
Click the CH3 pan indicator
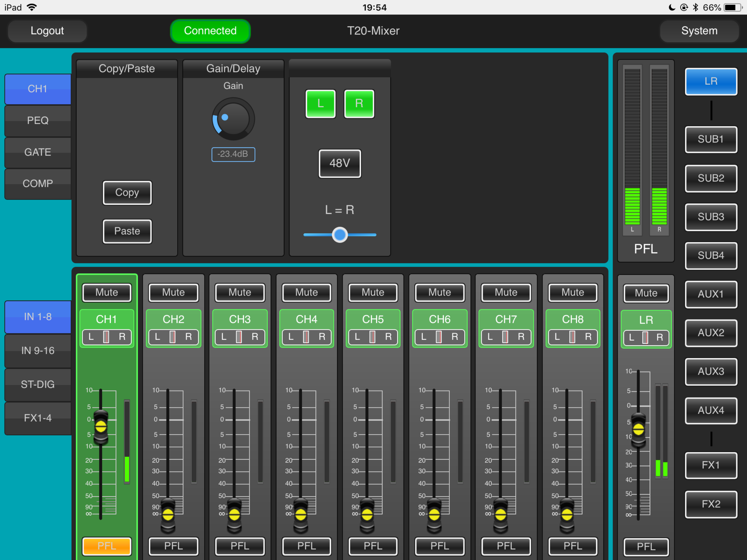click(x=240, y=337)
